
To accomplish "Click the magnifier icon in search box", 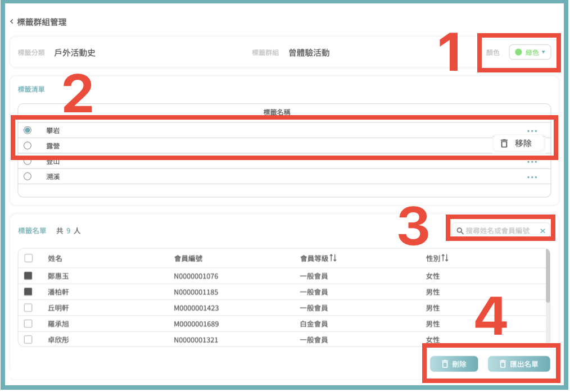I will tap(460, 231).
